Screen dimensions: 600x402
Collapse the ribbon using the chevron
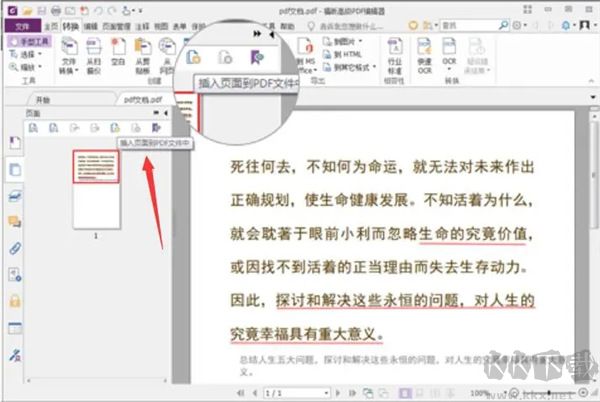pyautogui.click(x=591, y=81)
